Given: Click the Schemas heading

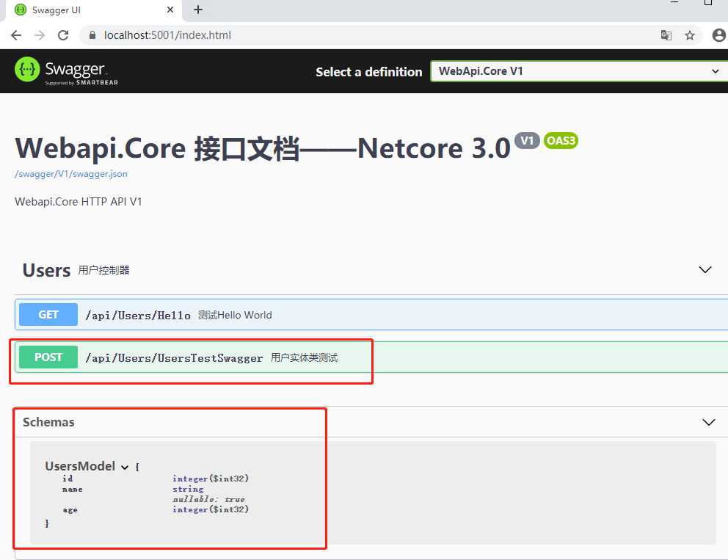Looking at the screenshot, I should [x=48, y=422].
